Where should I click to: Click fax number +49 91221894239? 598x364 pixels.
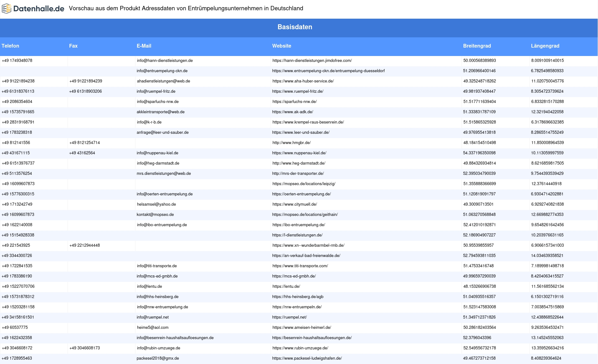coord(86,81)
